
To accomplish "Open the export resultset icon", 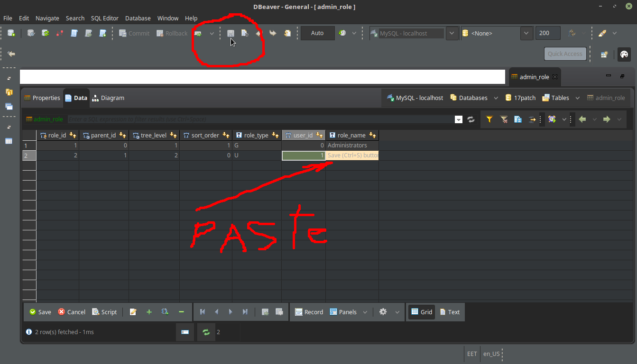I will (517, 119).
